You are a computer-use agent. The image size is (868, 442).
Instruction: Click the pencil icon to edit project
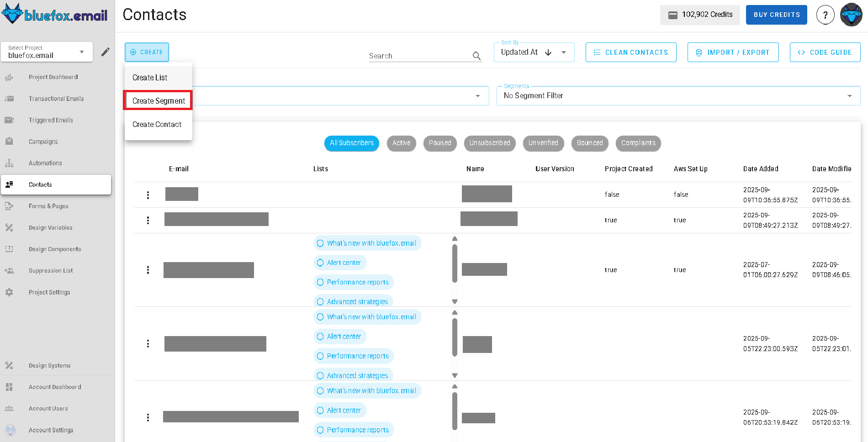pyautogui.click(x=106, y=52)
